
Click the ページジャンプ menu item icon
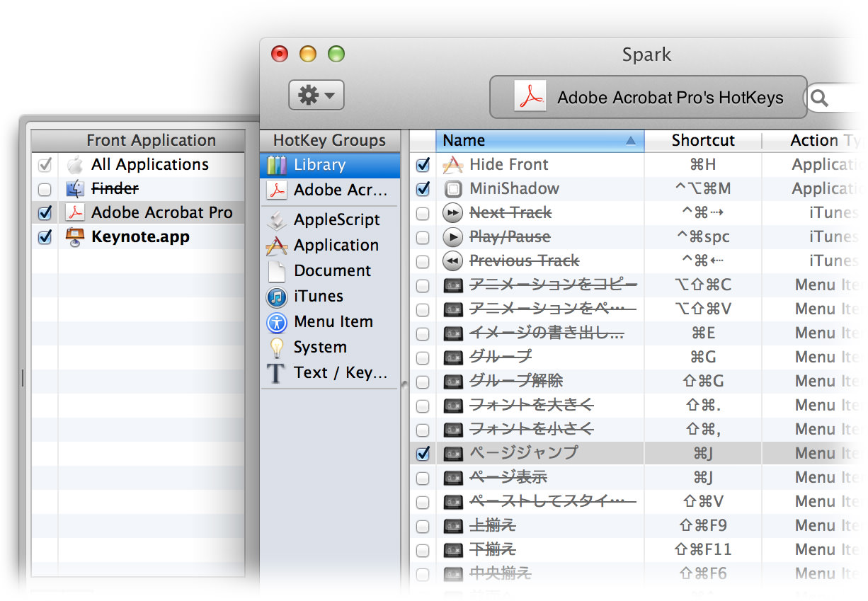tap(452, 454)
